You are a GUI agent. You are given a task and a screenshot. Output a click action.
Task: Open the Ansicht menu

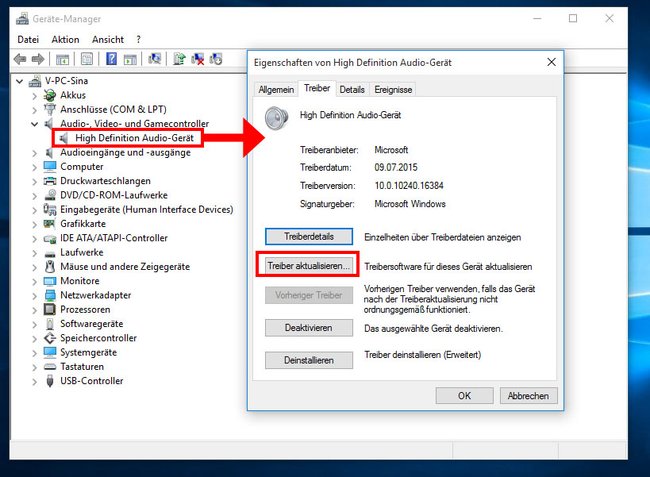(108, 39)
